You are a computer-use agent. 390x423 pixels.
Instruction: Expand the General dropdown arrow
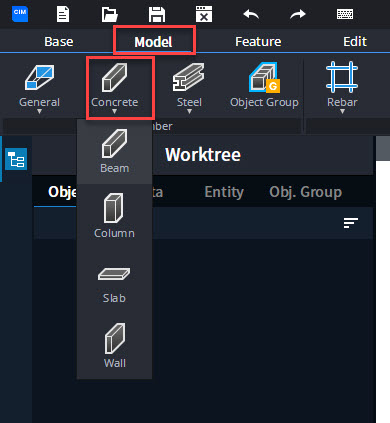(39, 112)
